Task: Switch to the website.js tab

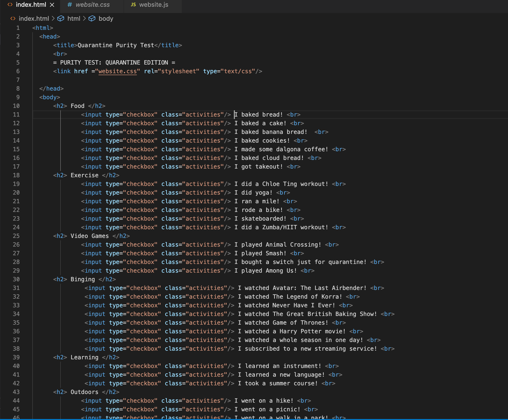Action: (153, 5)
